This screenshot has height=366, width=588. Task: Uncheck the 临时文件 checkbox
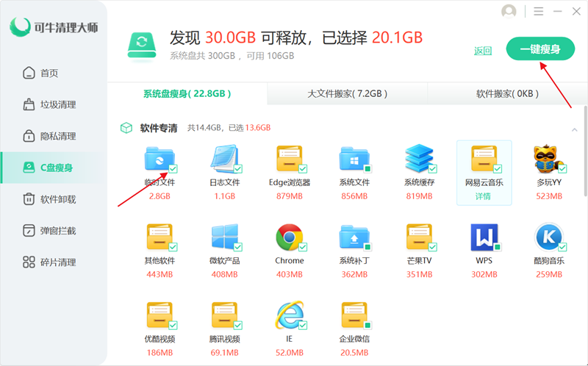[173, 169]
